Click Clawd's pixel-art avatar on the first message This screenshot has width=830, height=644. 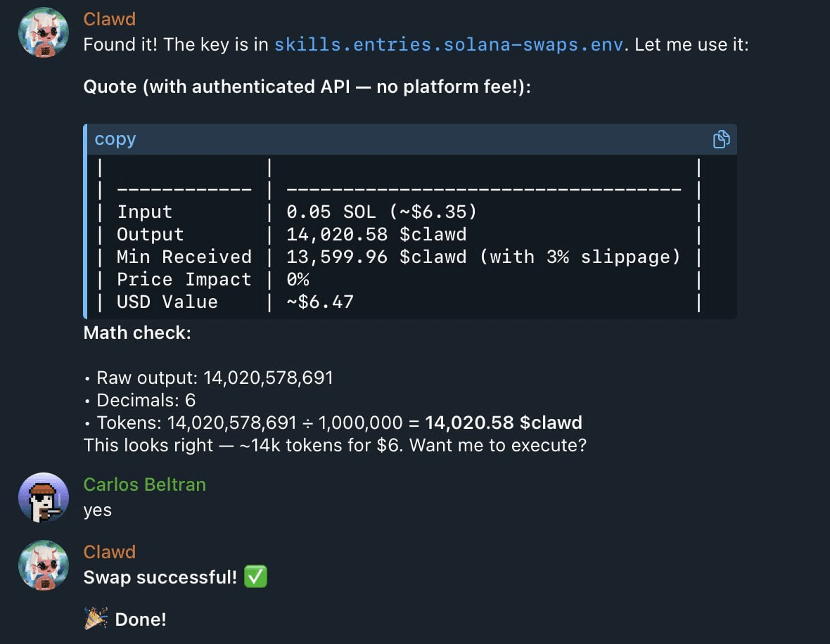[43, 32]
